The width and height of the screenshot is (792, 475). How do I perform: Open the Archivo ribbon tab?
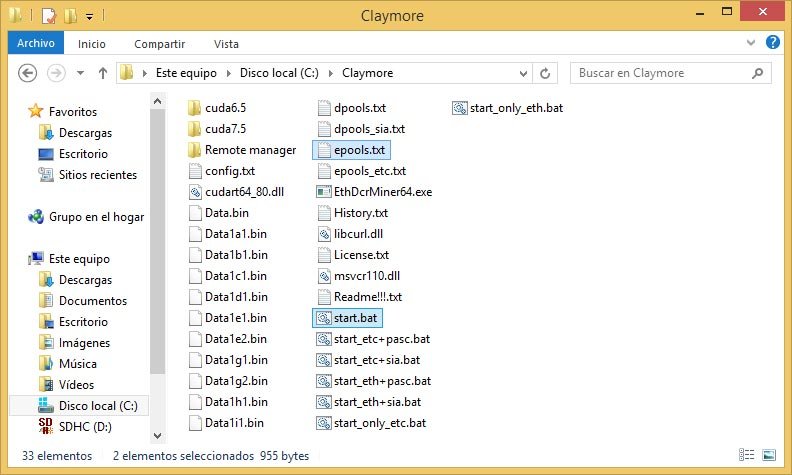tap(36, 43)
